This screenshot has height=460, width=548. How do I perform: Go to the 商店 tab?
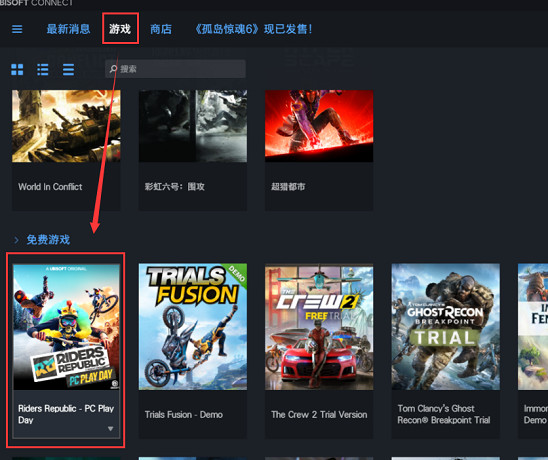(x=161, y=29)
